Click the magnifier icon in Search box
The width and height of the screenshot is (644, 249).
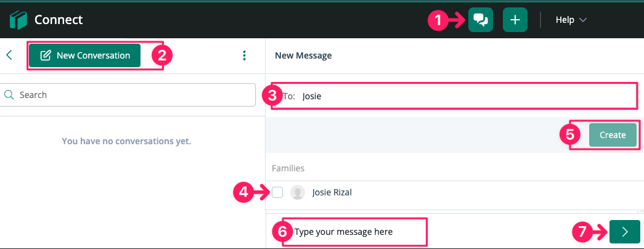tap(9, 95)
